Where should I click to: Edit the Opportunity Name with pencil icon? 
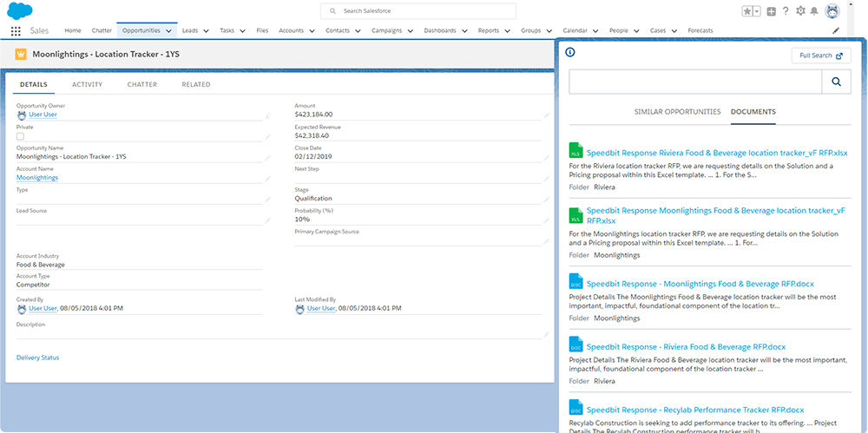(267, 157)
